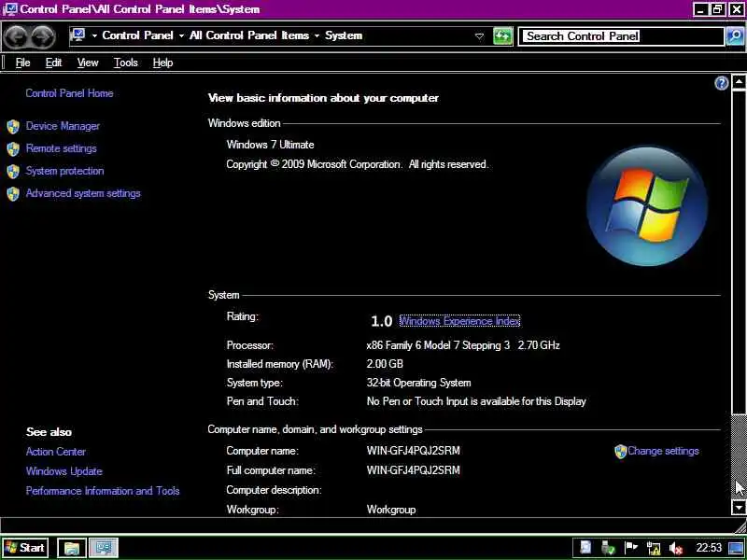Screen dimensions: 747x560
Task: Open the Tools menu
Action: (126, 63)
